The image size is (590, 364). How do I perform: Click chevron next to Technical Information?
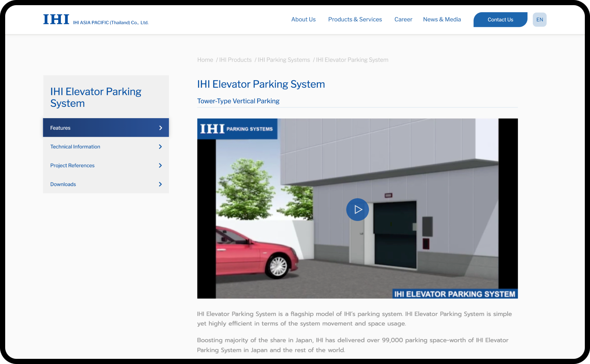pos(160,147)
